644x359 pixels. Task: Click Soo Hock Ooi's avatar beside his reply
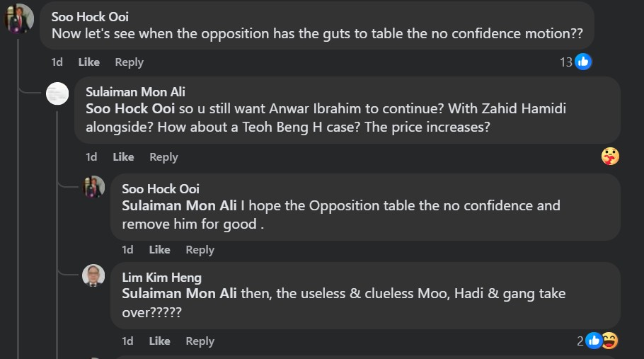[94, 187]
